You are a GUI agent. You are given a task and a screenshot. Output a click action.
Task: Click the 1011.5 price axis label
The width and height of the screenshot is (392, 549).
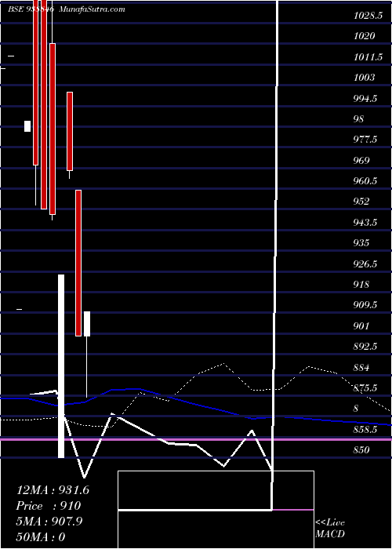click(x=368, y=56)
